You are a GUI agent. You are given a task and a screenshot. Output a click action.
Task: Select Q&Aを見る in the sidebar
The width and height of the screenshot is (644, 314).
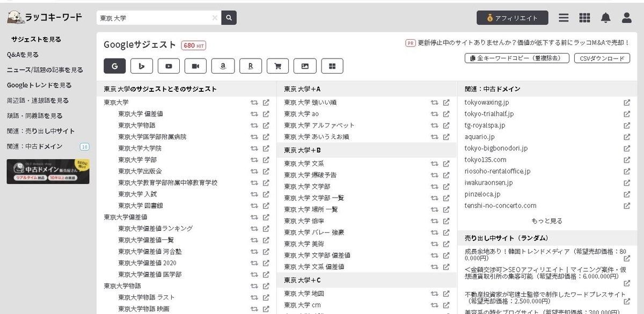click(x=23, y=54)
